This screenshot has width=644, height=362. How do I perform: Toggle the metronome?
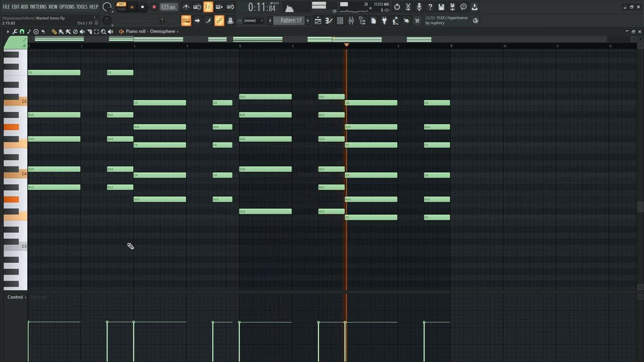(186, 7)
